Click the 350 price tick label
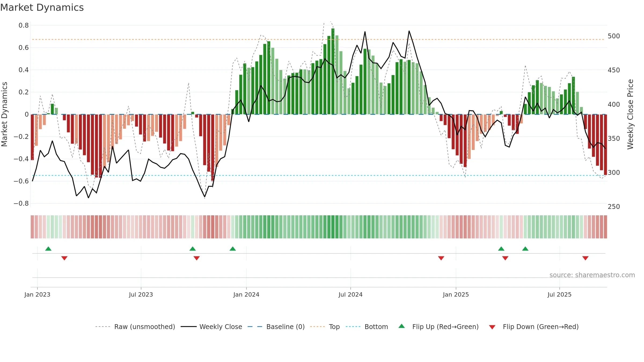 614,139
